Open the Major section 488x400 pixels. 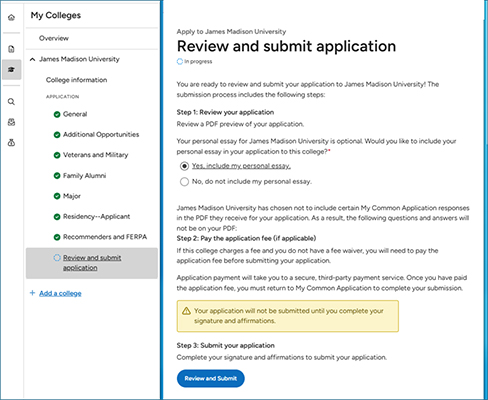(72, 196)
